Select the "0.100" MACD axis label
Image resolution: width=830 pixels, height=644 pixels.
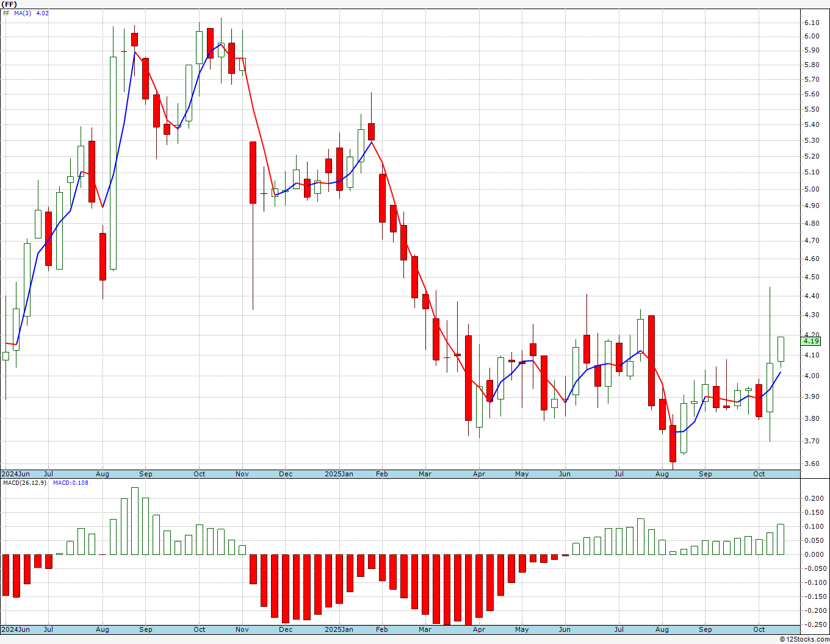pos(813,526)
